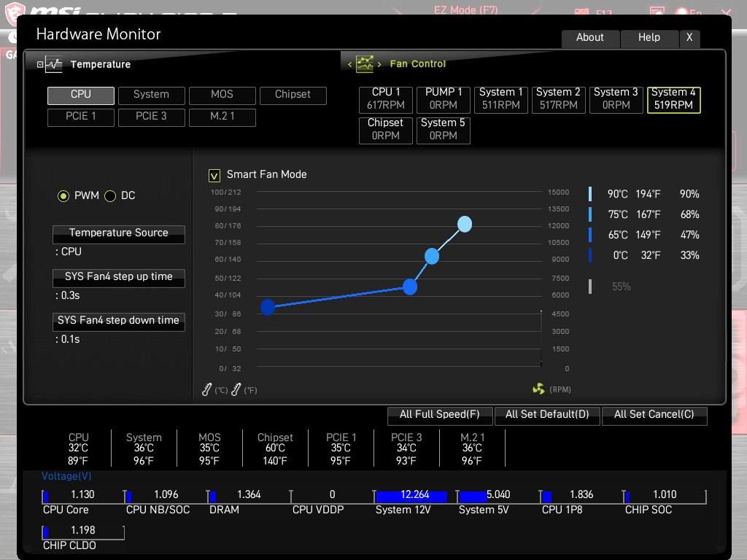This screenshot has width=747, height=560.
Task: Choose System 4 fan at 519RPM
Action: tap(673, 99)
